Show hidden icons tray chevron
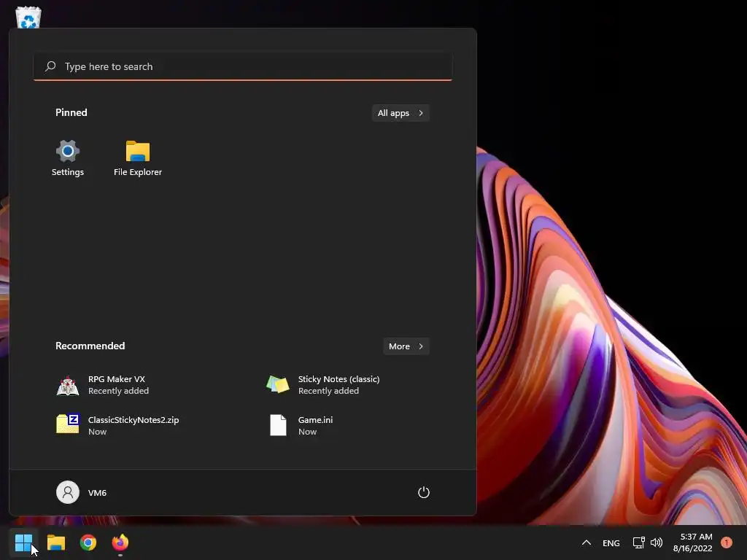The height and width of the screenshot is (560, 747). (587, 542)
